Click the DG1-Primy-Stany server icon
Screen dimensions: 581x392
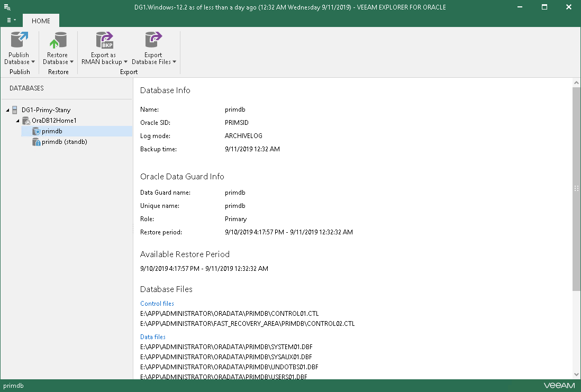coord(15,110)
